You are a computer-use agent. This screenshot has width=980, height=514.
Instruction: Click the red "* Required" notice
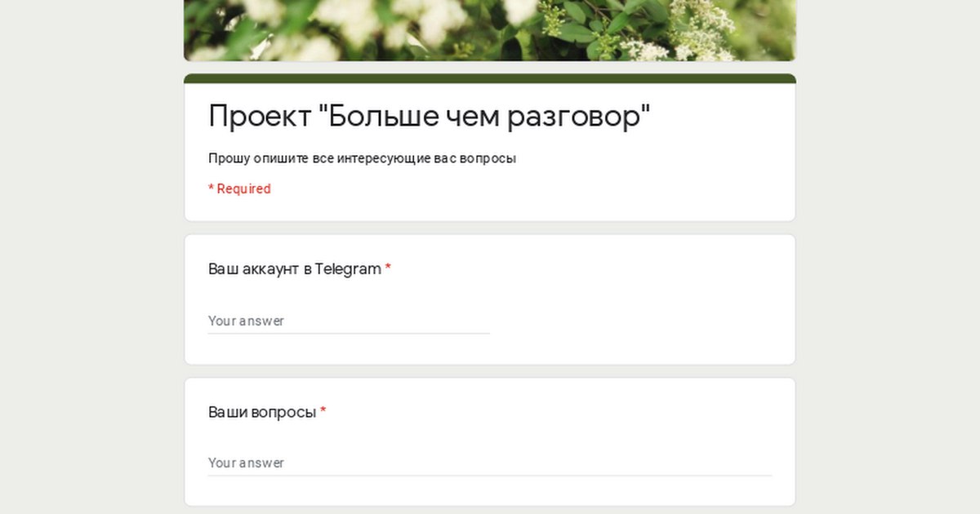pyautogui.click(x=239, y=188)
